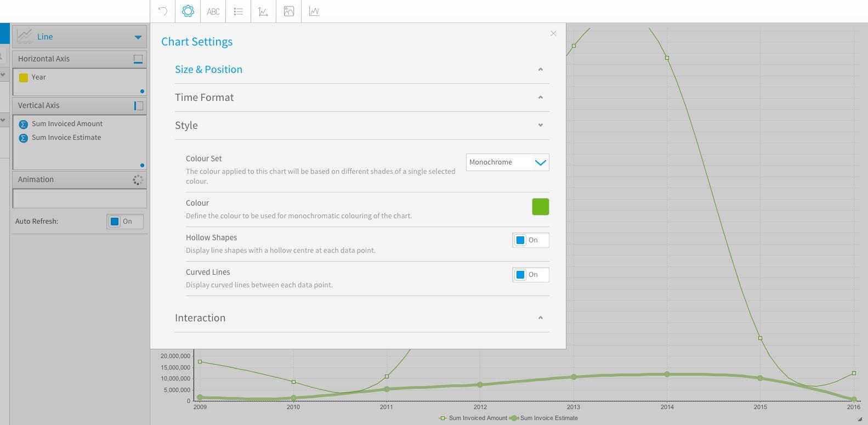Toggle the Hollow Shapes switch
The image size is (868, 425).
coord(530,240)
